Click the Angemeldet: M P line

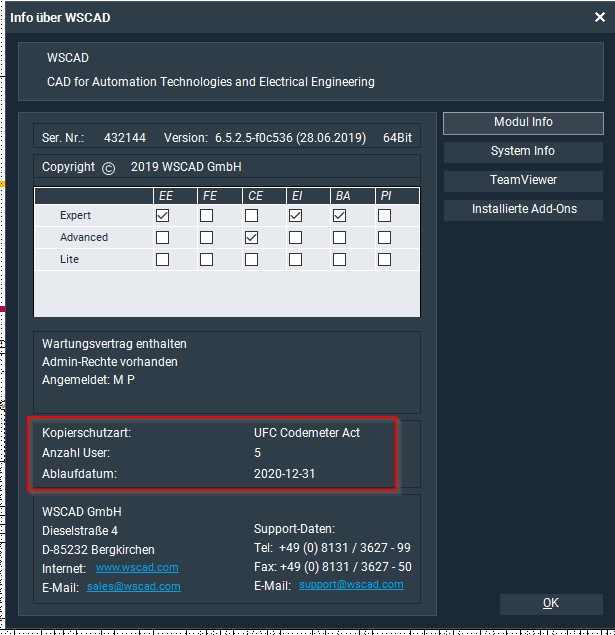[x=88, y=380]
